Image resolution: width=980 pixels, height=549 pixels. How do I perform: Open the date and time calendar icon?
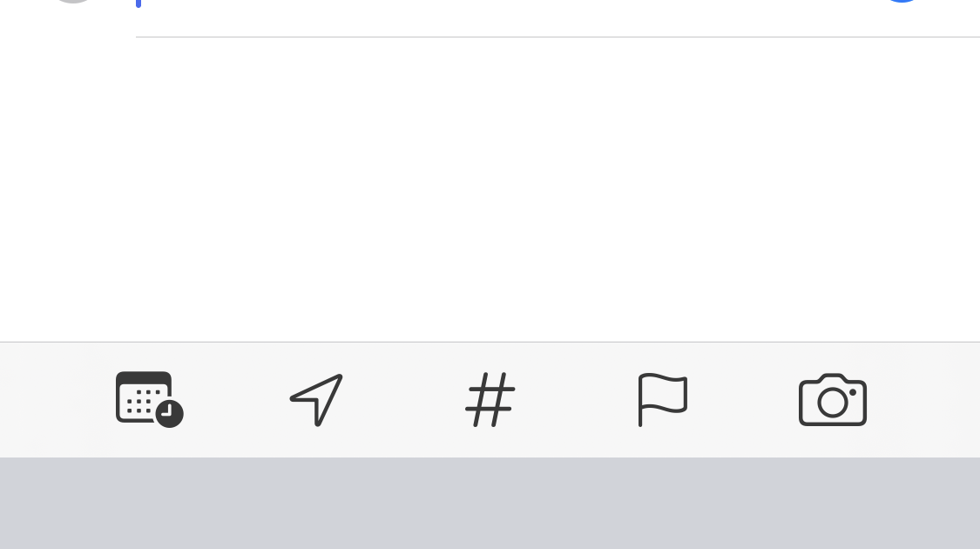pyautogui.click(x=149, y=400)
